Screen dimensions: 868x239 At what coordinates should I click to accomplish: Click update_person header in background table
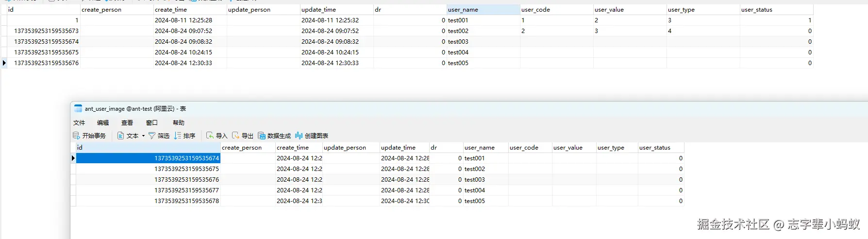[x=263, y=10]
